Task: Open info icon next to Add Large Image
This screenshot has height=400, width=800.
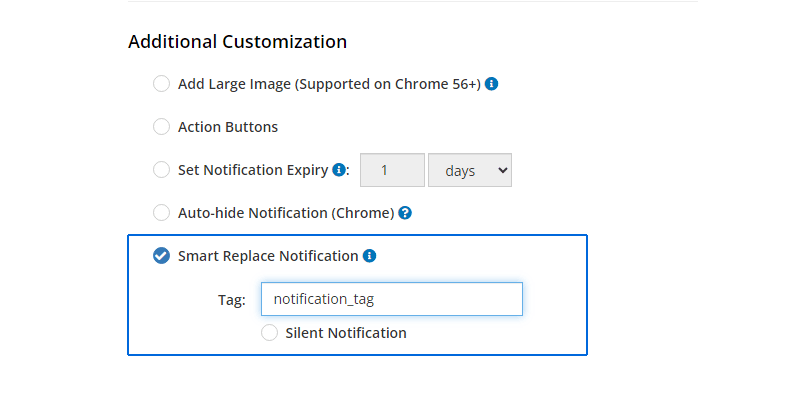Action: pos(491,84)
